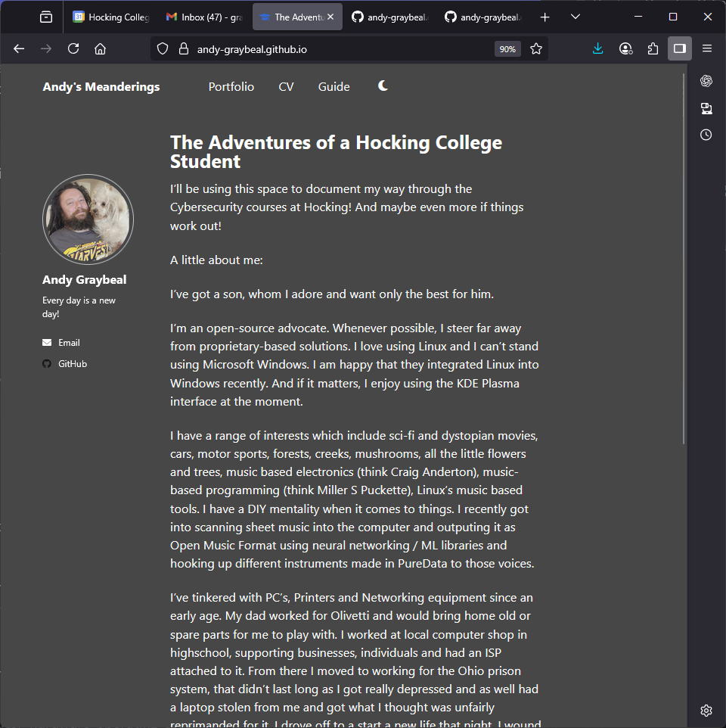
Task: Open the CV navigation link
Action: click(286, 87)
